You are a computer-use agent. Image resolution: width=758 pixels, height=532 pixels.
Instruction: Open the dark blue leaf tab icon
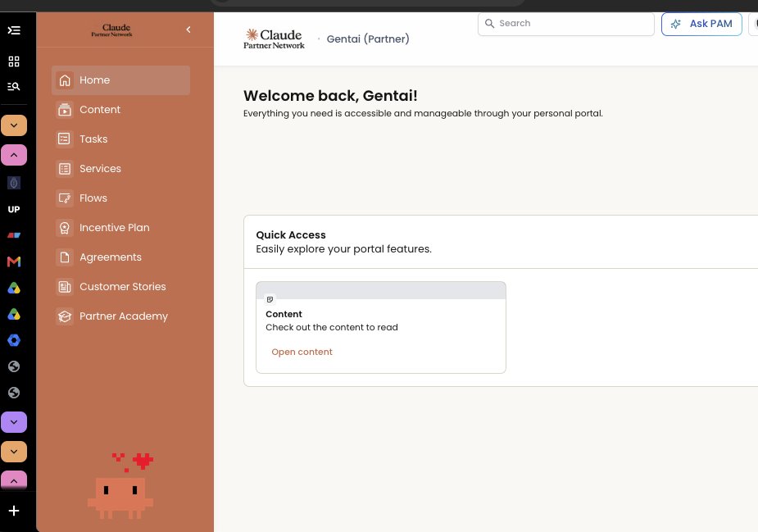(14, 184)
